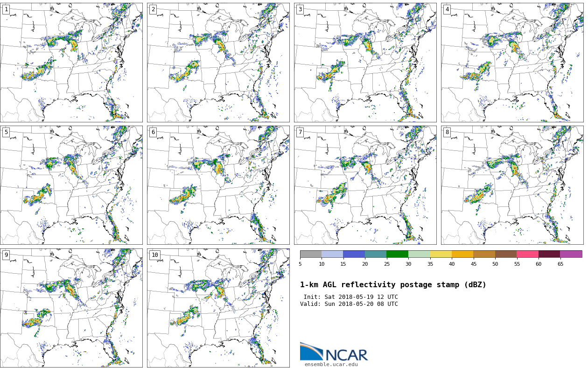The width and height of the screenshot is (588, 368).
Task: Open ensemble member 8 reflectivity map
Action: click(x=512, y=185)
